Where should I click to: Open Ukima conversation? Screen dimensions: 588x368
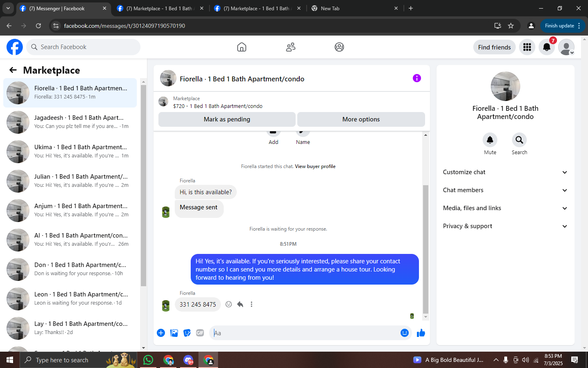70,152
